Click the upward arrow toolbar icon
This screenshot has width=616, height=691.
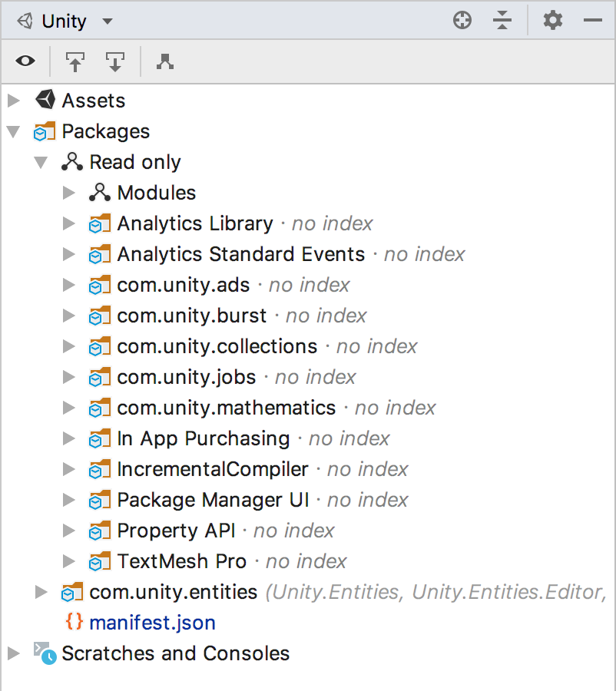pyautogui.click(x=75, y=61)
